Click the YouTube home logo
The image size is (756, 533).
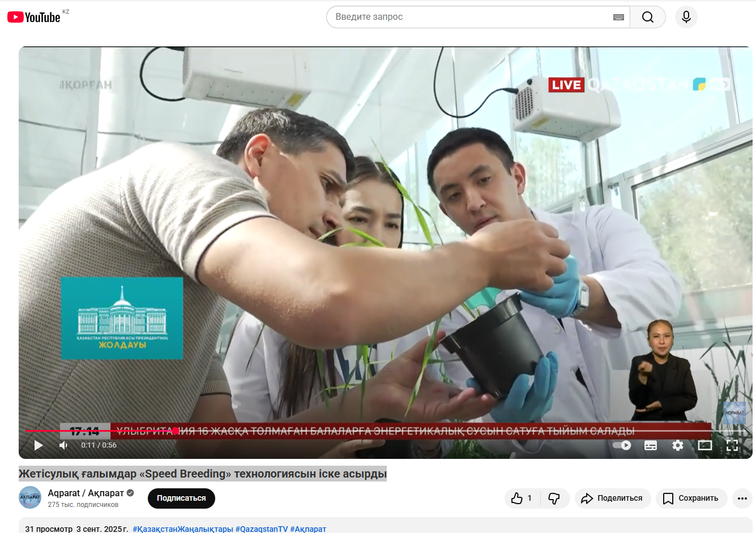click(34, 17)
